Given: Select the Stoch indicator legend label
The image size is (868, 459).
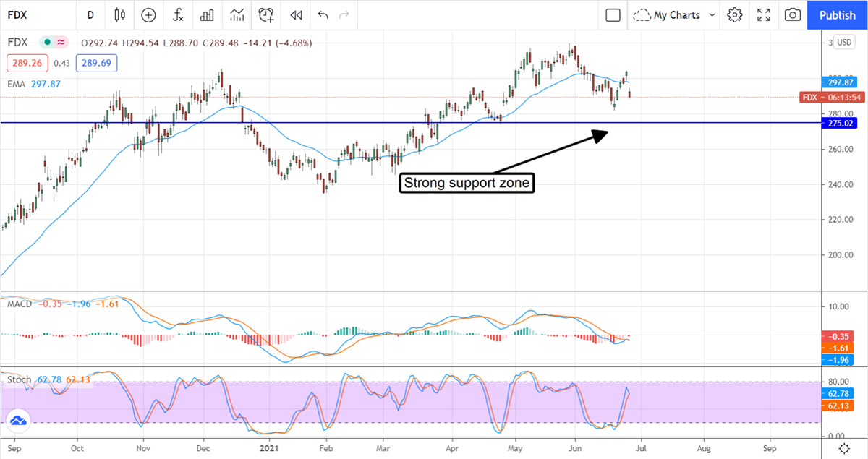Looking at the screenshot, I should [18, 379].
